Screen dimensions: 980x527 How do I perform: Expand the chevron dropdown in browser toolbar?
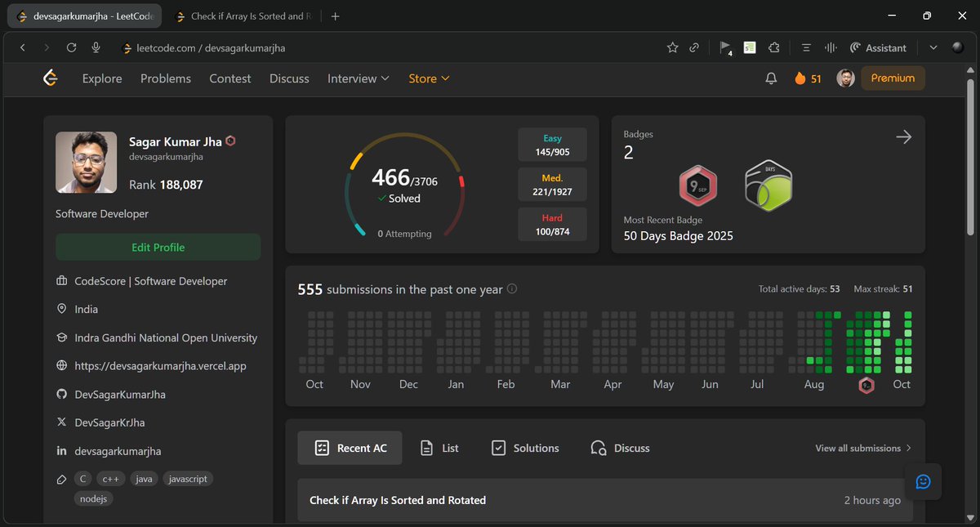tap(933, 48)
